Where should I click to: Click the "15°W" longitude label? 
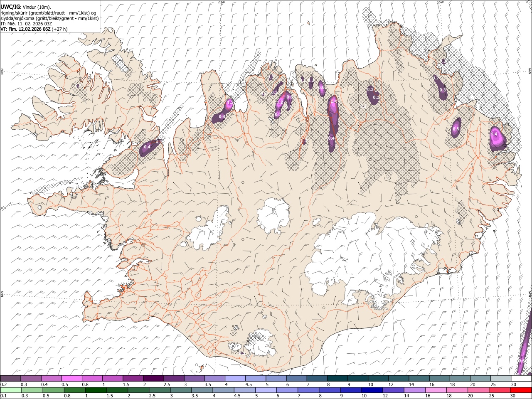[x=440, y=2]
